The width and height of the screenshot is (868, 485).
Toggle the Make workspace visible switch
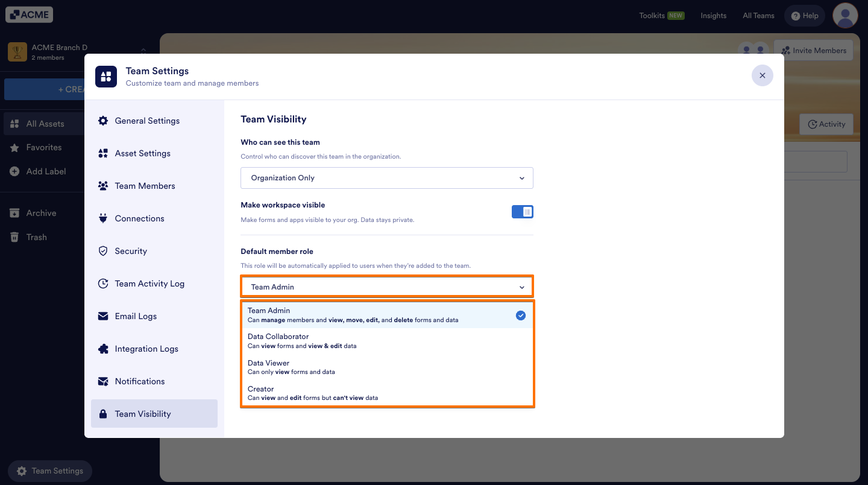click(523, 212)
